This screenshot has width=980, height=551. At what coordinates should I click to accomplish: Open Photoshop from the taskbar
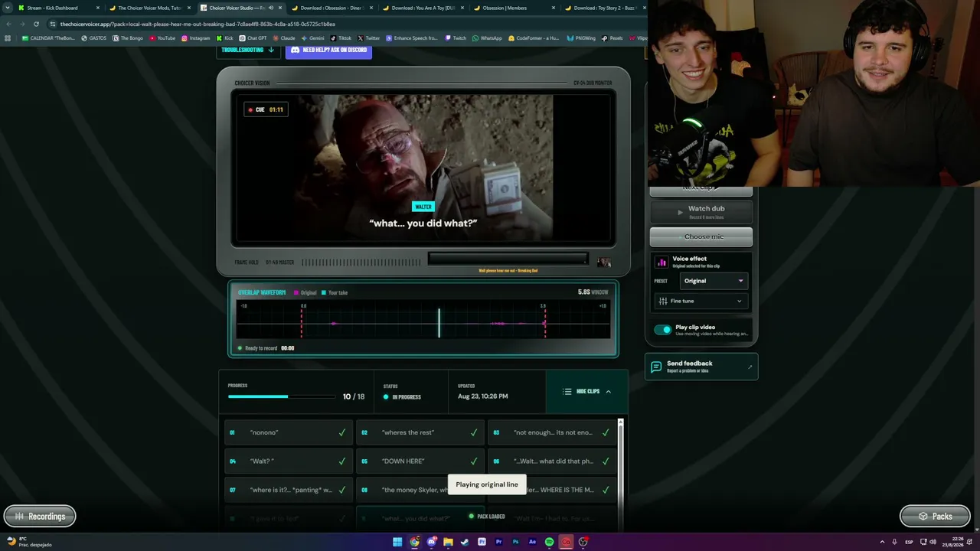pos(515,542)
